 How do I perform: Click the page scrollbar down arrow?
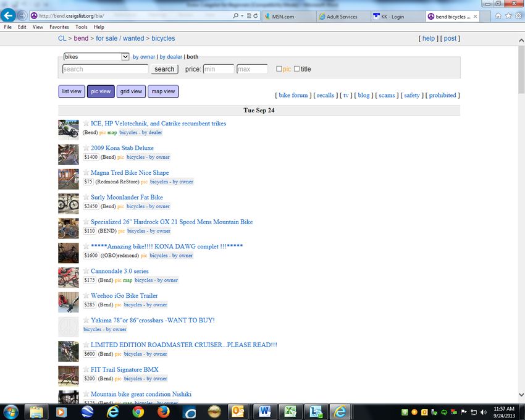521,395
